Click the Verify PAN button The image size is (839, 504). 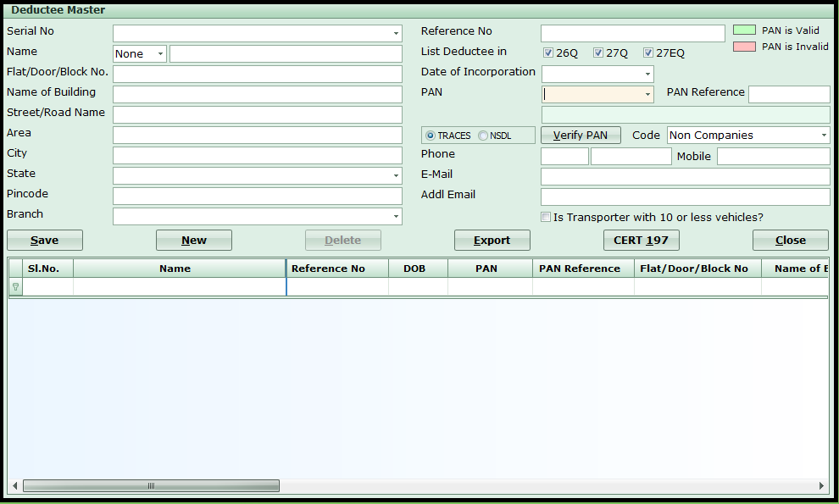581,135
